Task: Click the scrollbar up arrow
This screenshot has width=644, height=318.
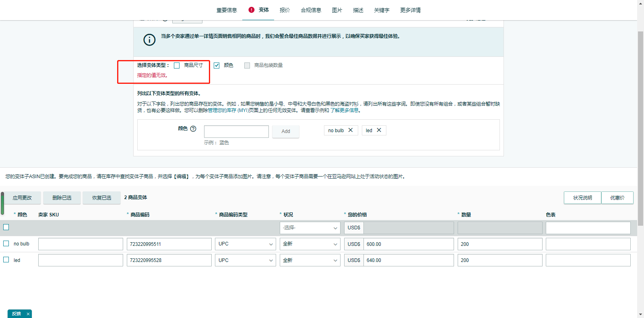Action: point(641,3)
